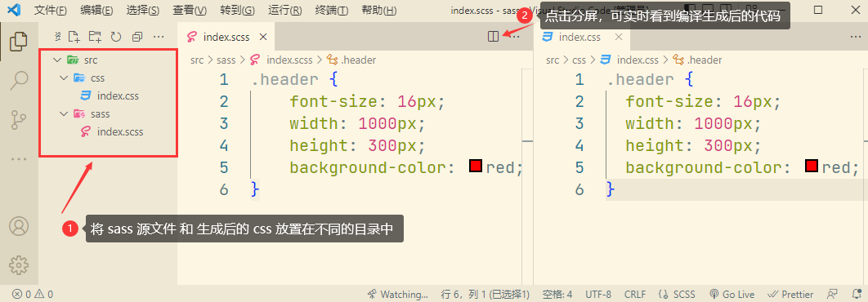Collapse all folders in explorer

pyautogui.click(x=137, y=37)
